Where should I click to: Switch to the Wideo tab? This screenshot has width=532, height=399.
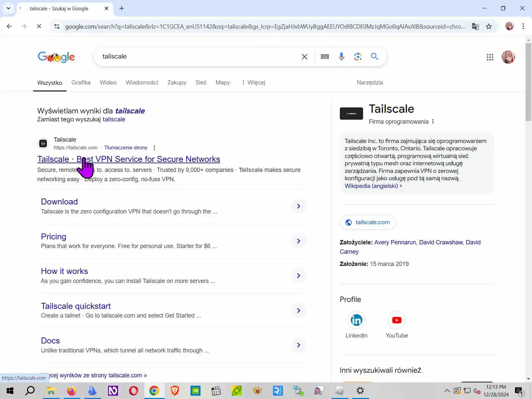[108, 82]
